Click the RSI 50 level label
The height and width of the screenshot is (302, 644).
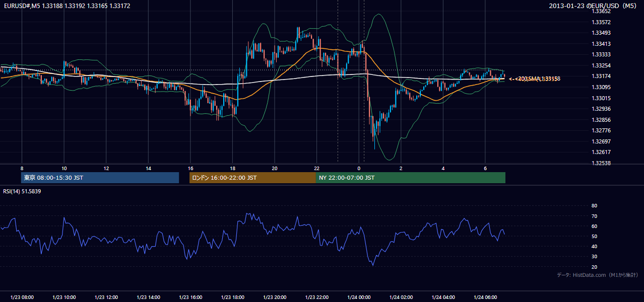(x=594, y=236)
